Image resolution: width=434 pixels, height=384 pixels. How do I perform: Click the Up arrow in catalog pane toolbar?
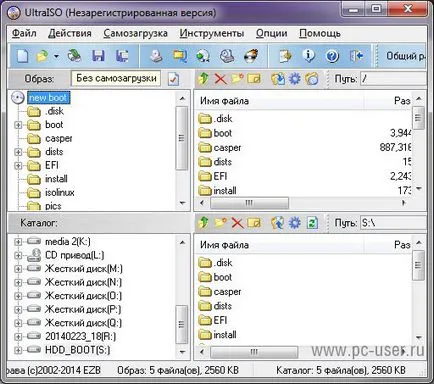pyautogui.click(x=203, y=223)
